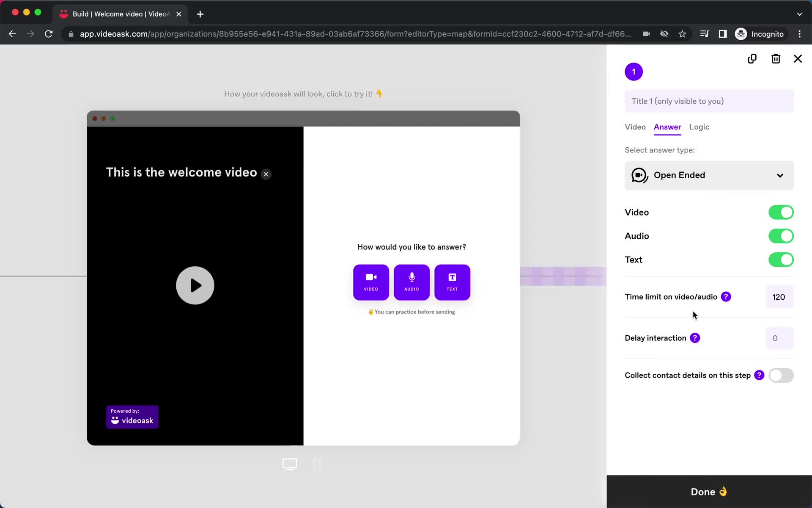The height and width of the screenshot is (508, 812).
Task: Toggle the Video response option off
Action: pyautogui.click(x=781, y=212)
